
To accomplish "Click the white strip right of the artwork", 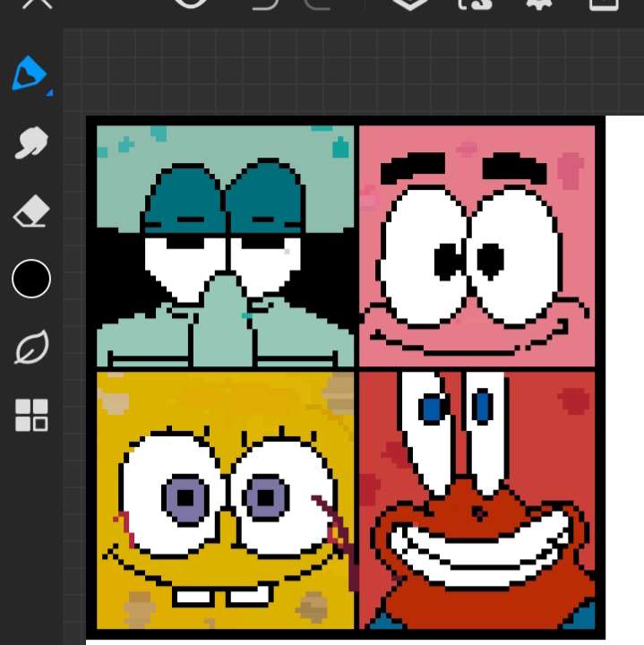I will point(624,358).
